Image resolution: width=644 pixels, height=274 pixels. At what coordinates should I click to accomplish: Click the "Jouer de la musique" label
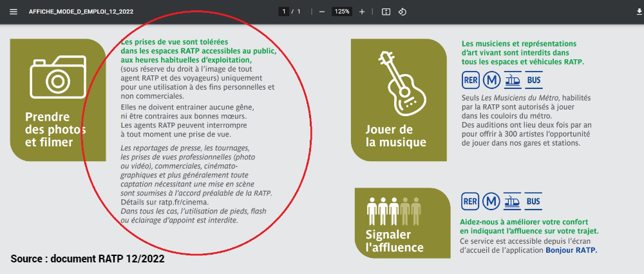tap(395, 135)
